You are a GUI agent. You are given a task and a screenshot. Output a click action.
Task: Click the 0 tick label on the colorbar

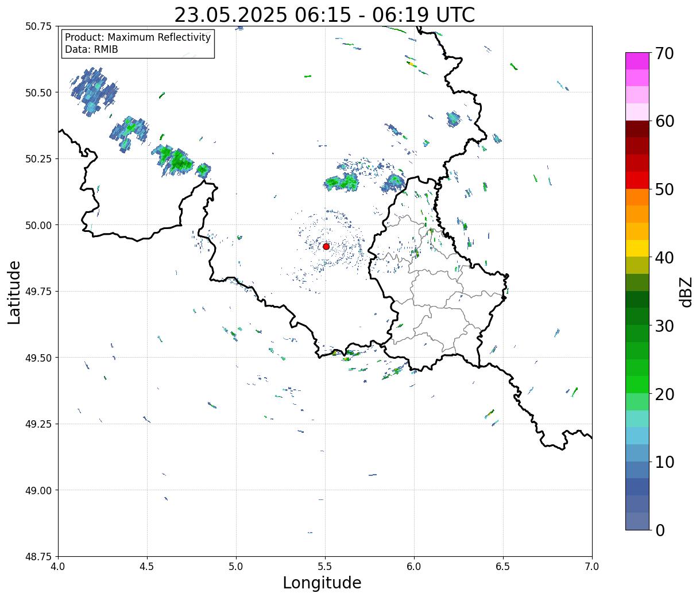(660, 530)
